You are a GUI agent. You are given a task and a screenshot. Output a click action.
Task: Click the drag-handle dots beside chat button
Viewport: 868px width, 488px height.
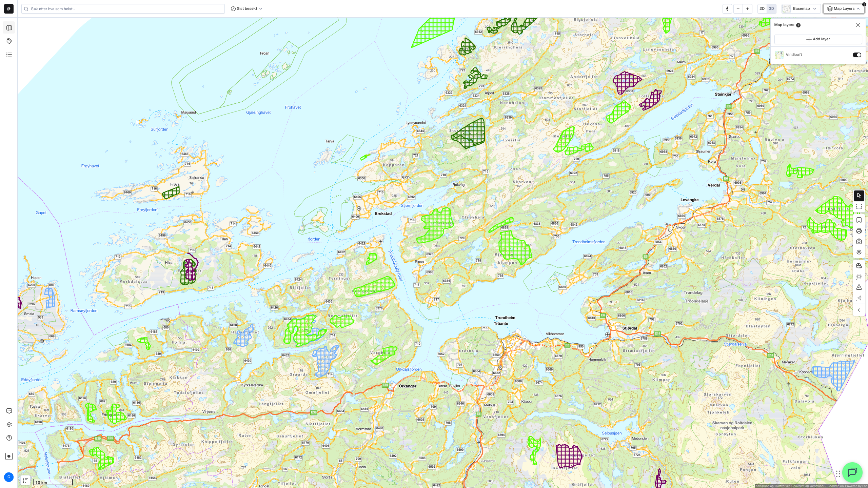(838, 473)
